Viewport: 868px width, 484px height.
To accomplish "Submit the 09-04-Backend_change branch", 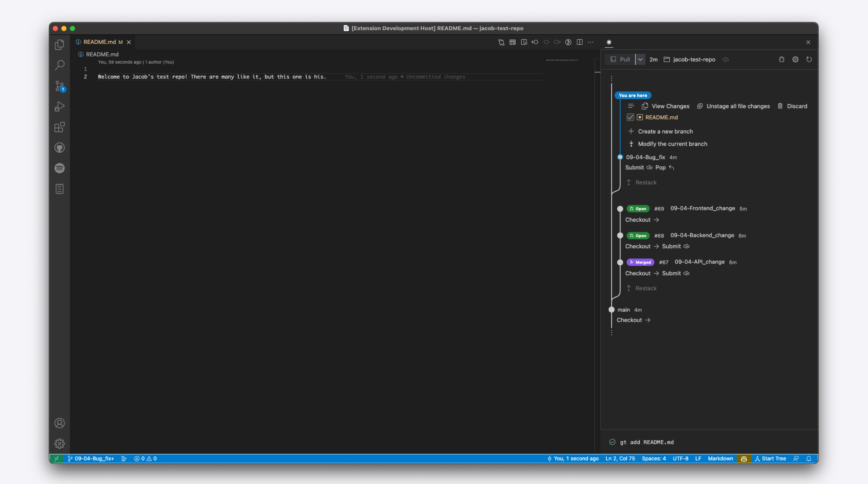I will coord(676,246).
